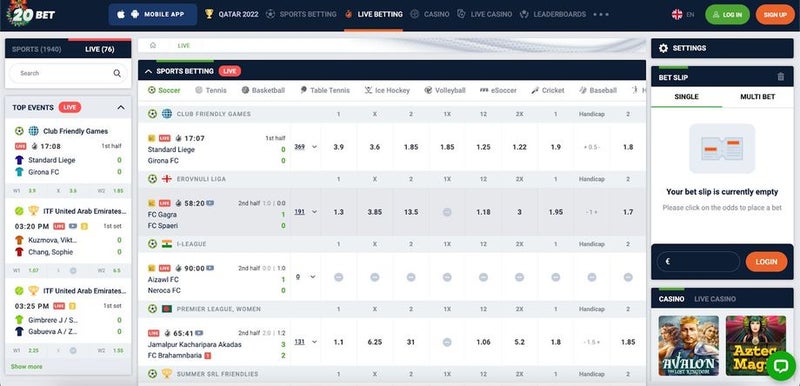Click the 20Bet logo
Image resolution: width=800 pixels, height=386 pixels.
pos(31,14)
